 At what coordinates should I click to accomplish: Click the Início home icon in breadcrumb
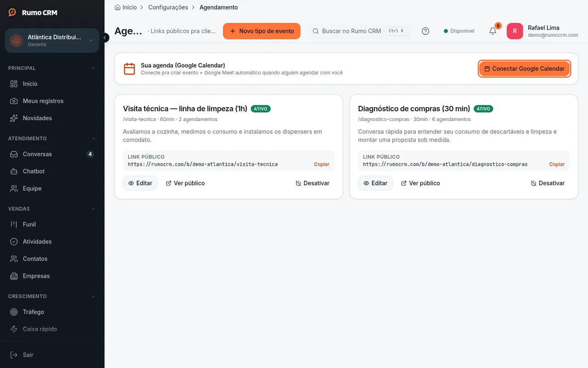coord(118,7)
